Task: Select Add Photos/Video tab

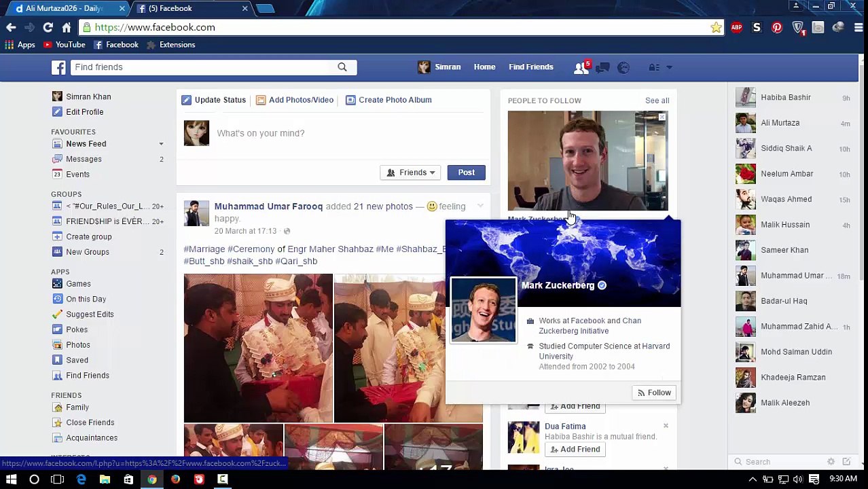Action: pos(295,100)
